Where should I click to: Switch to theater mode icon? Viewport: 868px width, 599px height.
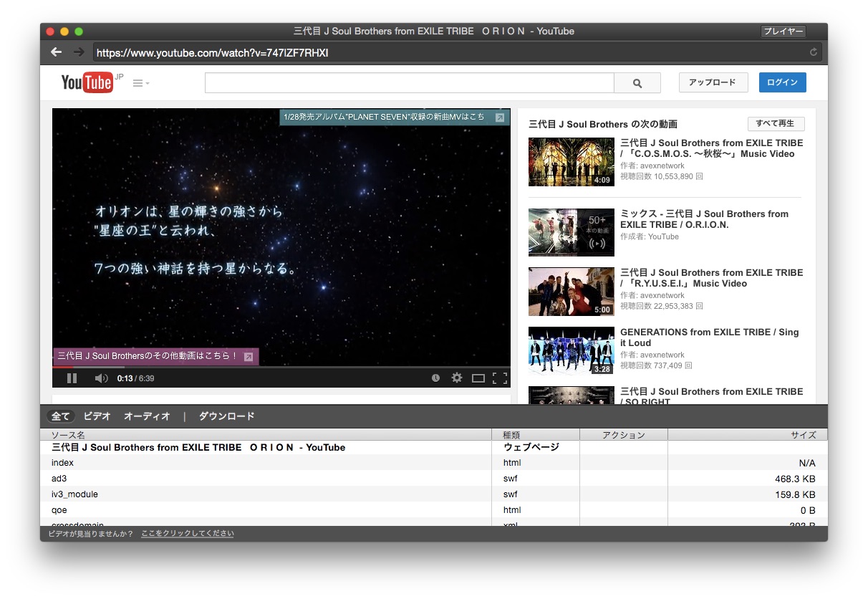click(478, 378)
